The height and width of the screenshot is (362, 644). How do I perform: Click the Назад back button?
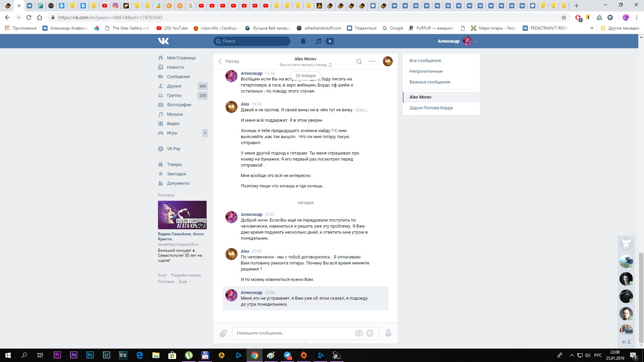pyautogui.click(x=229, y=61)
